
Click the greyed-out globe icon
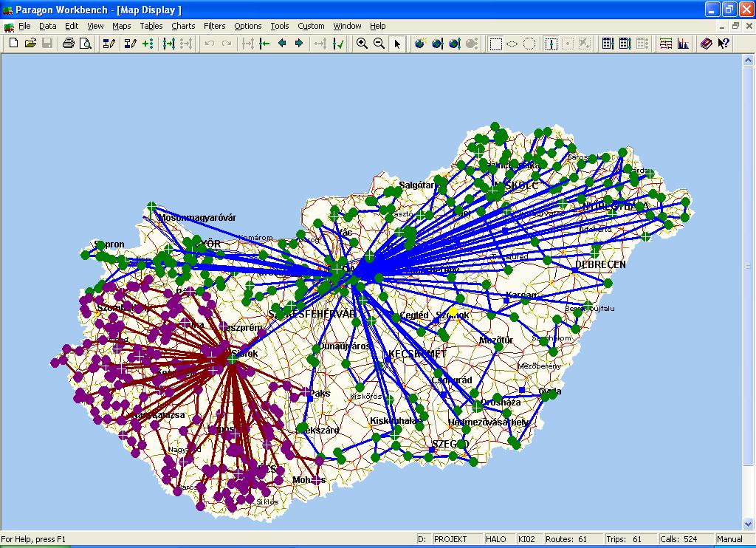pyautogui.click(x=472, y=44)
